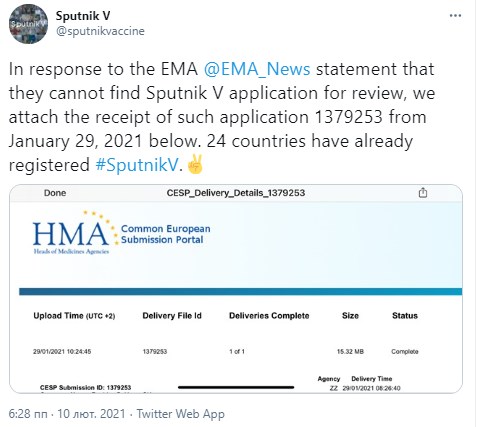Click the Common European Submission Portal heading

(165, 234)
